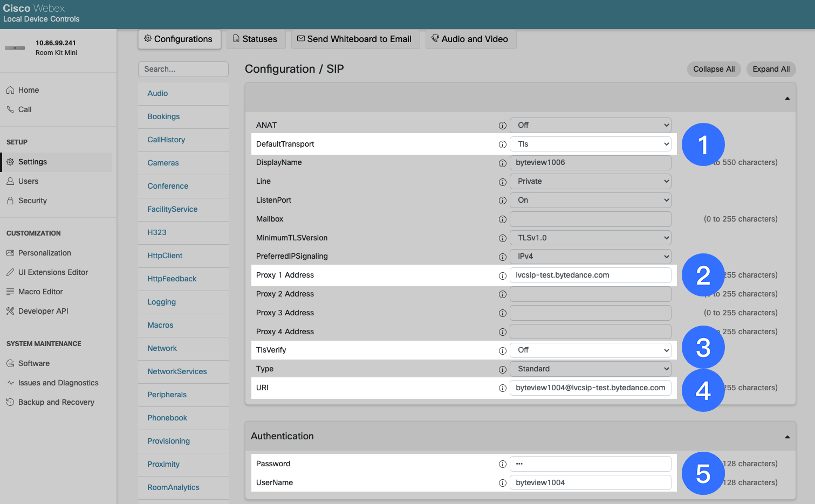815x504 pixels.
Task: Switch to the Statuses tab
Action: click(x=256, y=39)
